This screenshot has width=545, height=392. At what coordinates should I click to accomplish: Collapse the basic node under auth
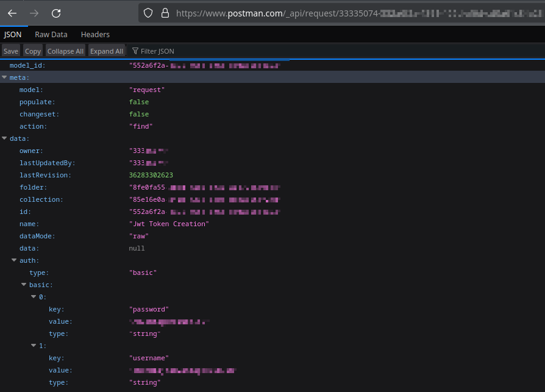point(24,285)
